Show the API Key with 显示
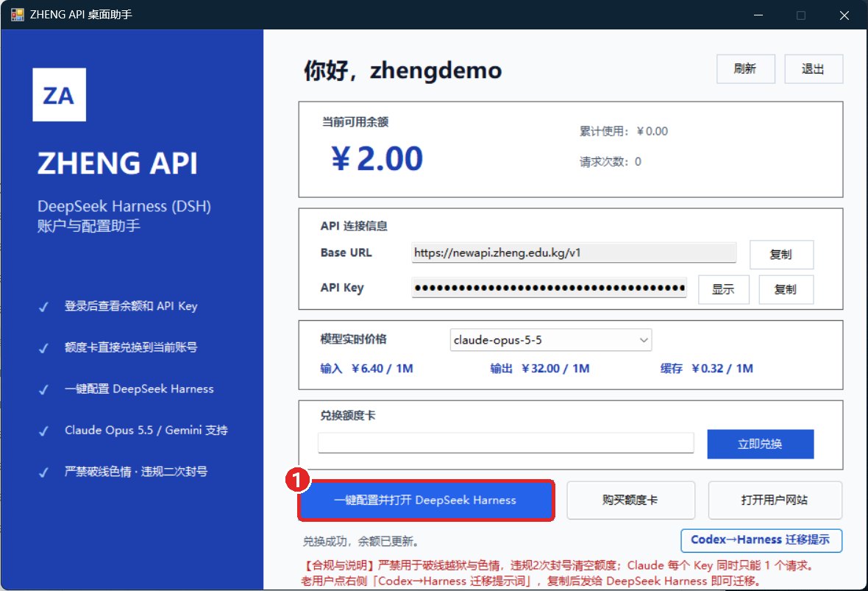Screen dimensions: 868x591 (723, 289)
